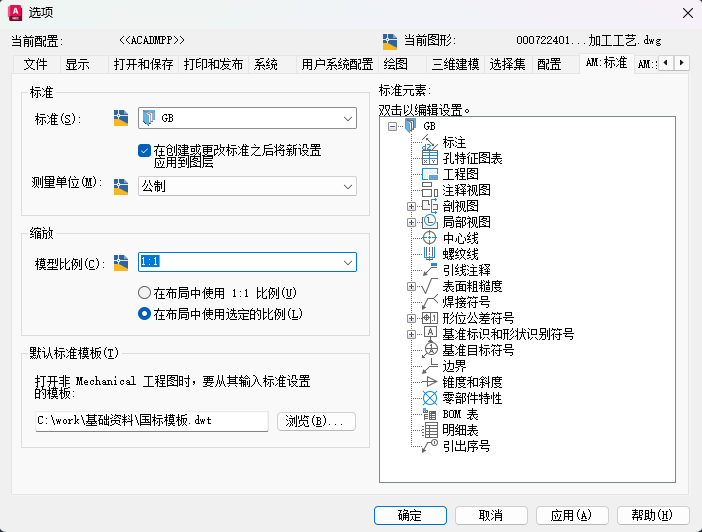Image resolution: width=702 pixels, height=532 pixels.
Task: Click the 引出序号 balloon icon
Action: pyautogui.click(x=430, y=446)
